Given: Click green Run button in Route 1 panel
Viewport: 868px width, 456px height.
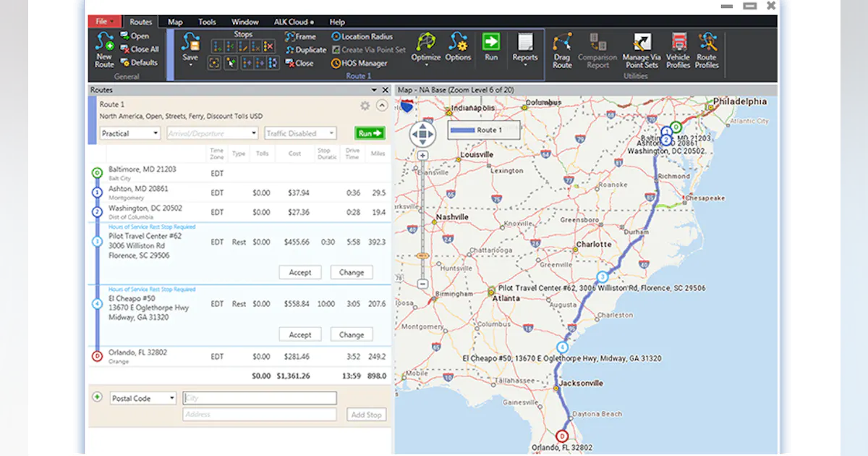Looking at the screenshot, I should 370,133.
